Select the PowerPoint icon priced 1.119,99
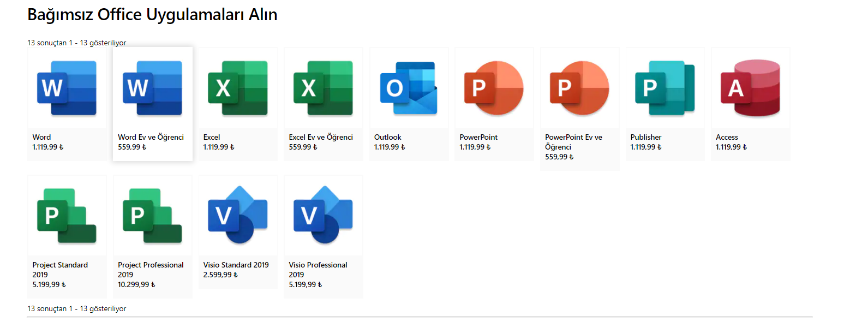Viewport: 868px width, 333px height. 494,88
